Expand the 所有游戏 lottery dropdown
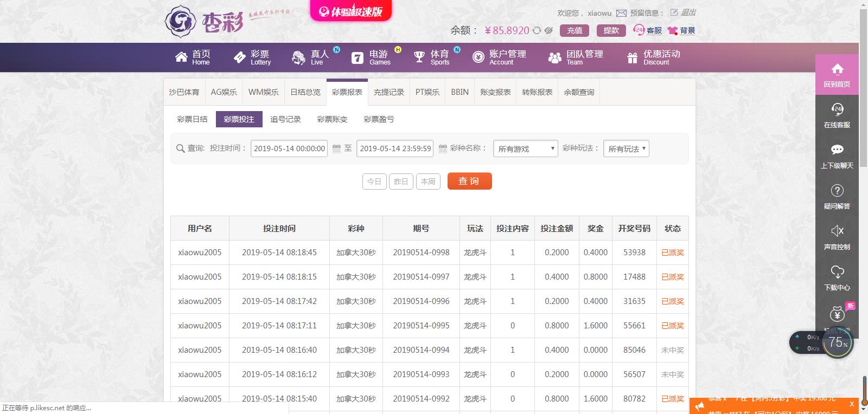This screenshot has height=414, width=868. point(525,148)
